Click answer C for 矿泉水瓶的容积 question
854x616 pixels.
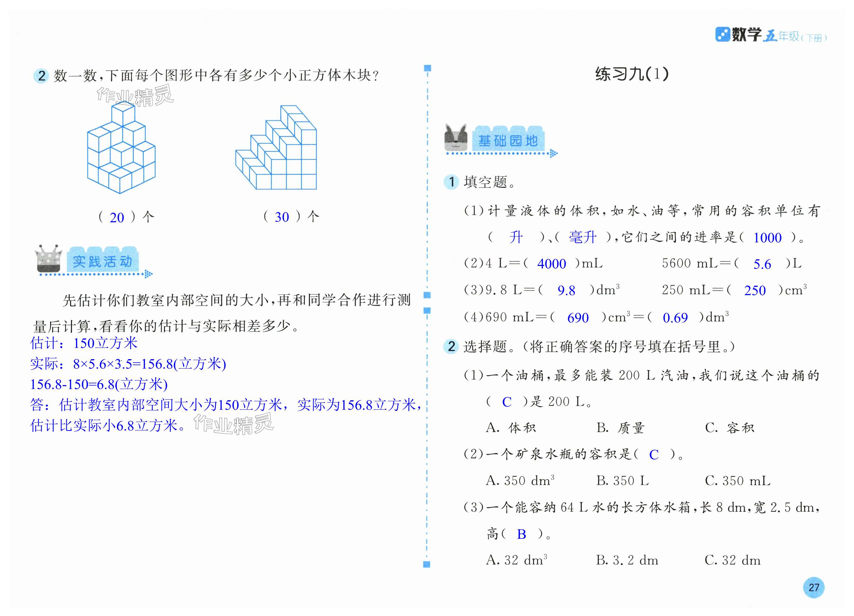point(654,455)
